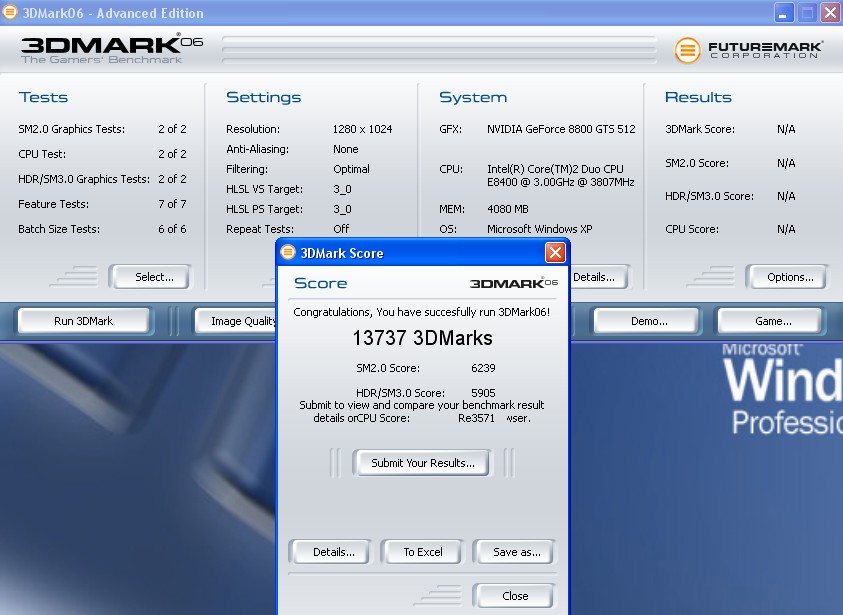Viewport: 843px width, 615px height.
Task: Minimize the 3DMark06 main window
Action: click(784, 12)
